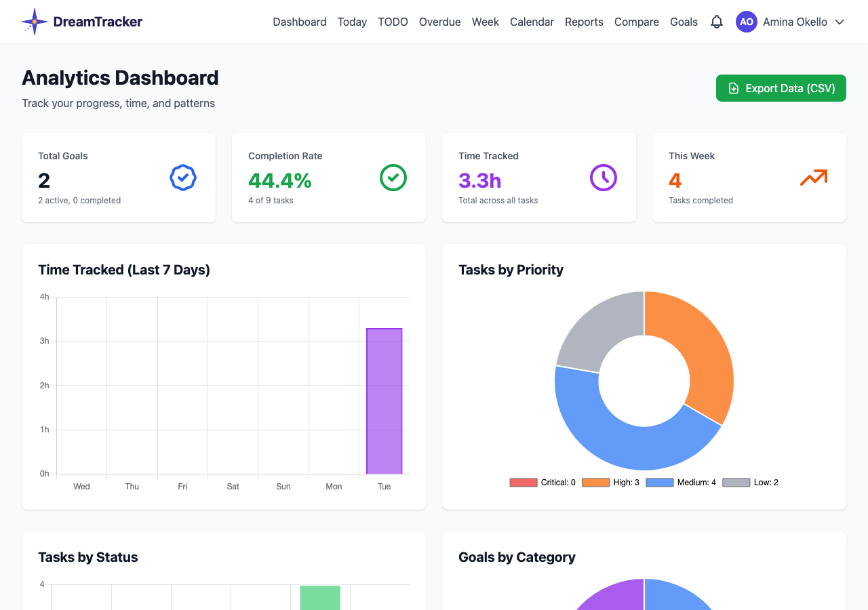
Task: Toggle the High: 3 legend item
Action: click(x=611, y=483)
